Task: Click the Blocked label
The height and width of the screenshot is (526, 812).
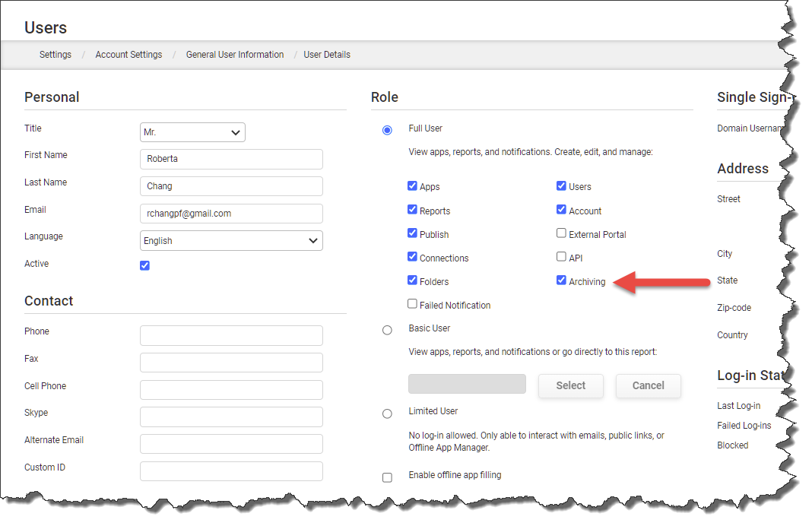Action: tap(732, 445)
